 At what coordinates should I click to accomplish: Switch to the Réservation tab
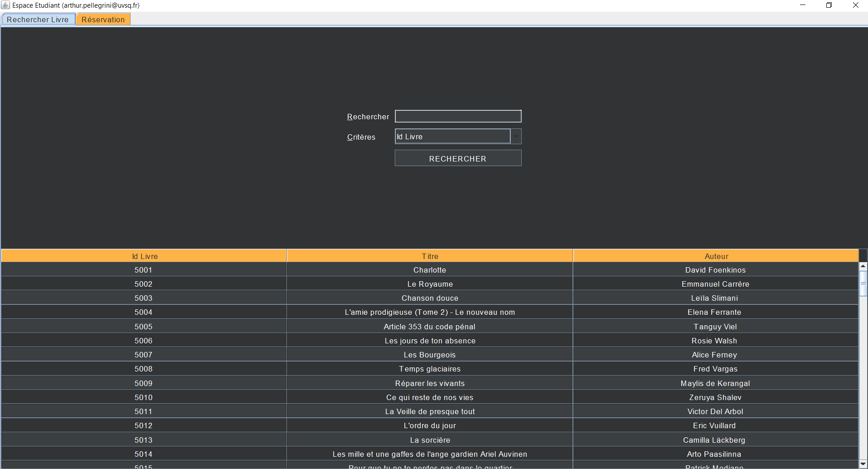103,20
